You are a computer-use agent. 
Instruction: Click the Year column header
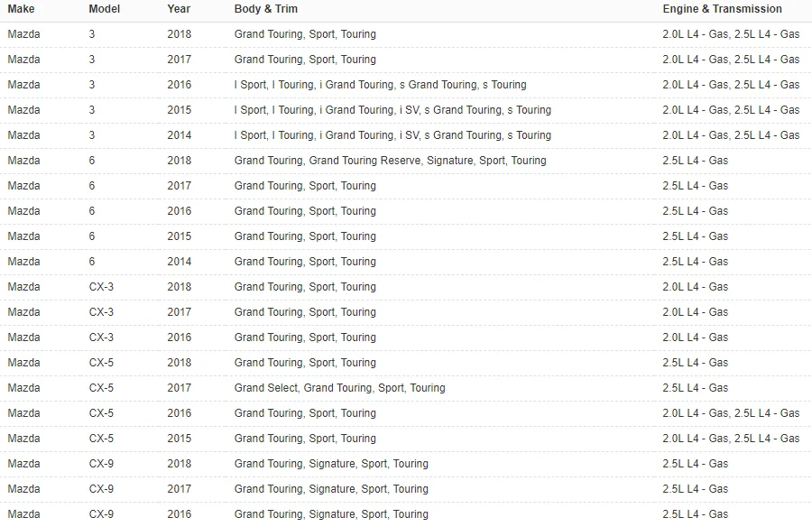179,9
